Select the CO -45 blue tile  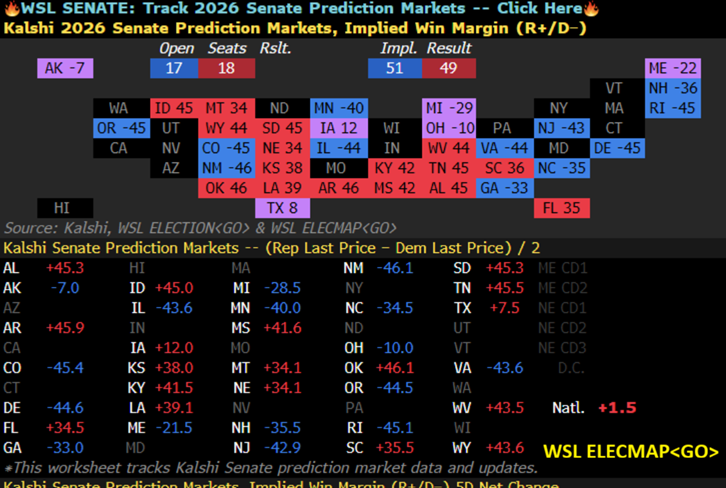226,148
